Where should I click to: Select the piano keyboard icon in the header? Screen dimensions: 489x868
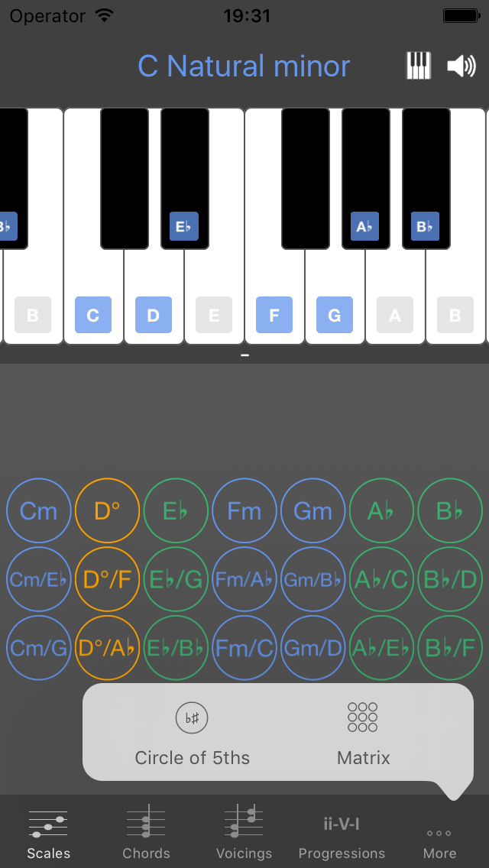[x=417, y=66]
